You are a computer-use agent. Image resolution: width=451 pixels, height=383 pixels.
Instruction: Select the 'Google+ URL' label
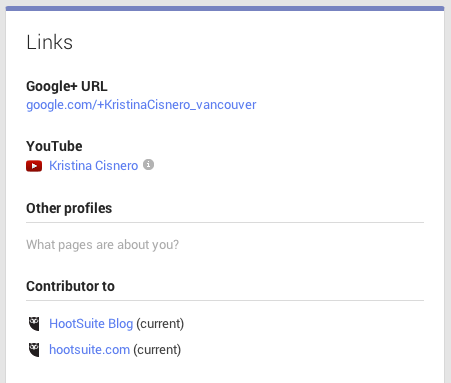click(67, 86)
